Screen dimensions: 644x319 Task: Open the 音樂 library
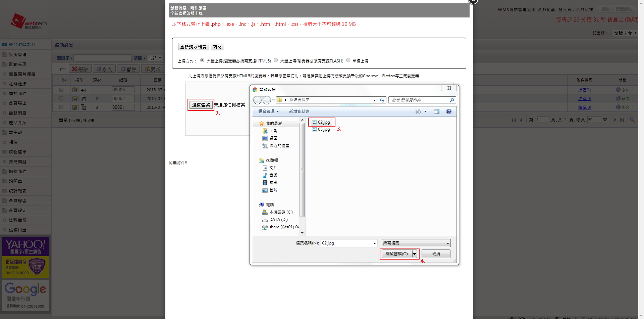click(273, 175)
